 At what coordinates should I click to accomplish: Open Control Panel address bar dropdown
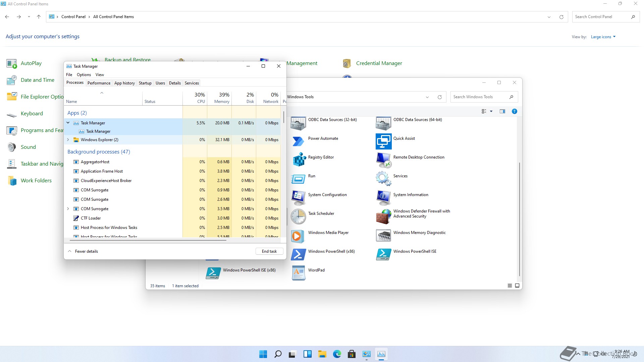coord(549,17)
